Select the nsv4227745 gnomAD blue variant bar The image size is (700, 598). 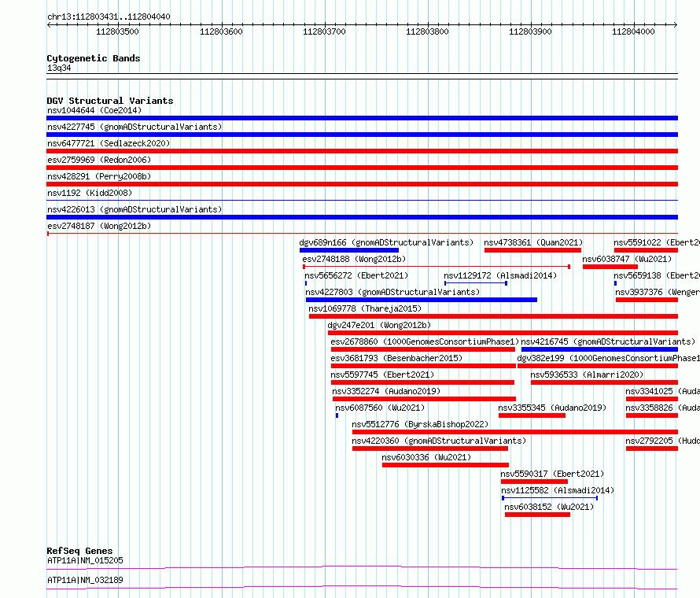pyautogui.click(x=362, y=135)
